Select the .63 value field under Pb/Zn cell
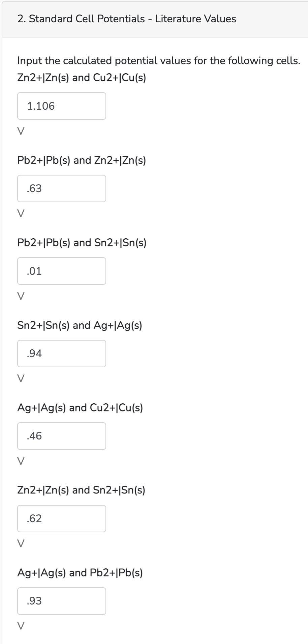The width and height of the screenshot is (308, 644). click(61, 188)
